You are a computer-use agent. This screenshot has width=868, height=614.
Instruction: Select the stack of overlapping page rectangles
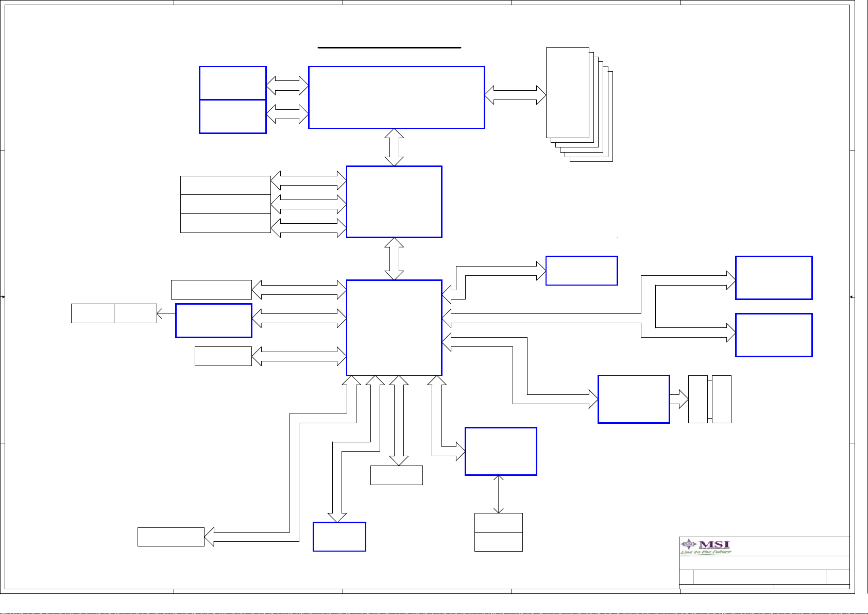coord(579,105)
